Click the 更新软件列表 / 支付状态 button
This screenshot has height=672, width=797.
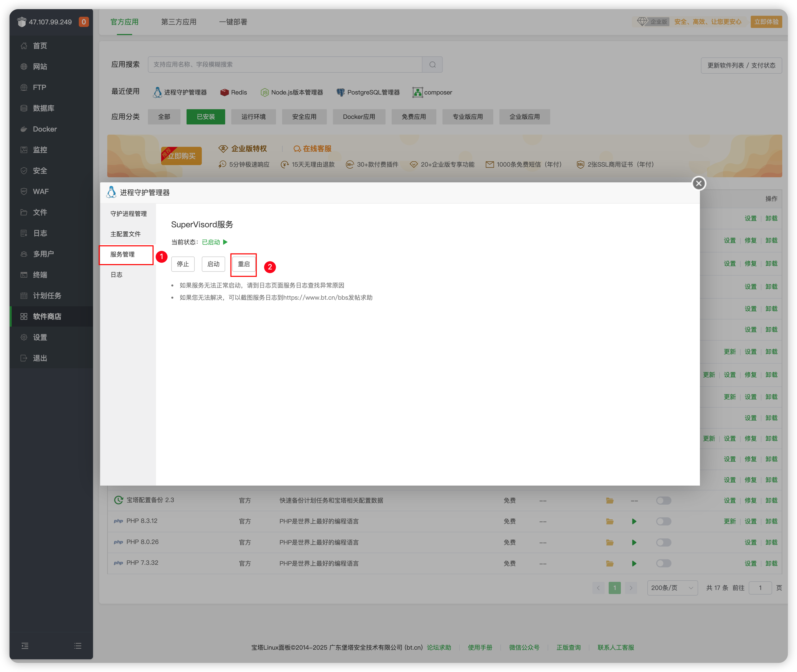coord(741,66)
